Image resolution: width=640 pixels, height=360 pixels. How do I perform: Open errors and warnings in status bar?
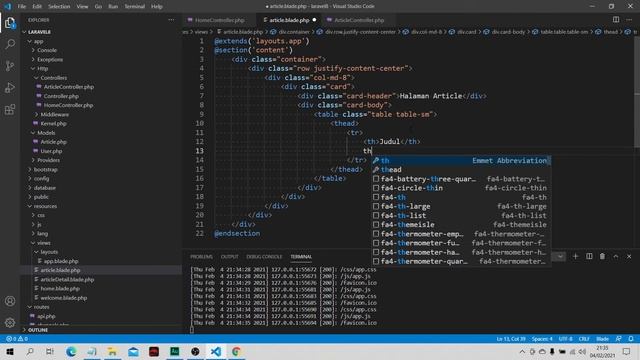(17, 339)
